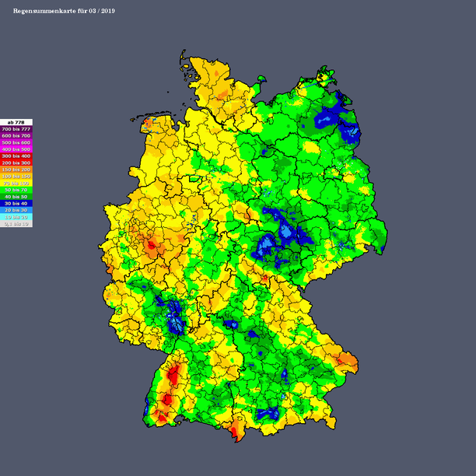Image resolution: width=476 pixels, height=476 pixels.
Task: Click the '100 bis 150' legend entry
Action: pyautogui.click(x=16, y=177)
